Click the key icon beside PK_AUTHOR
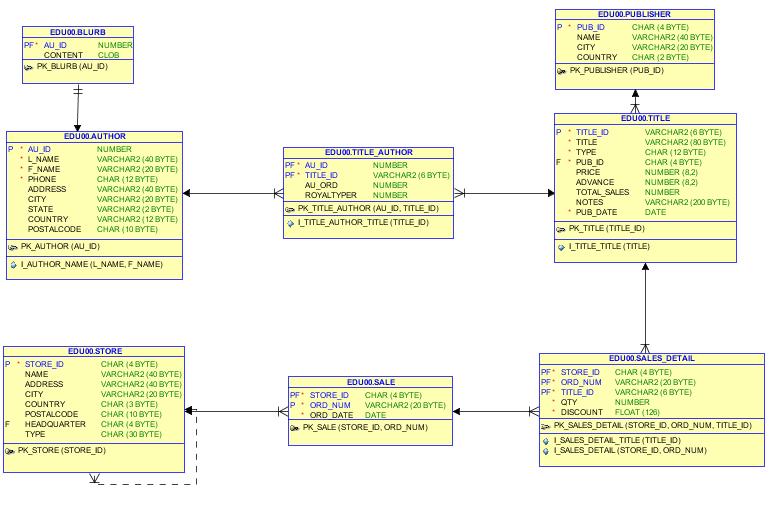 (13, 247)
